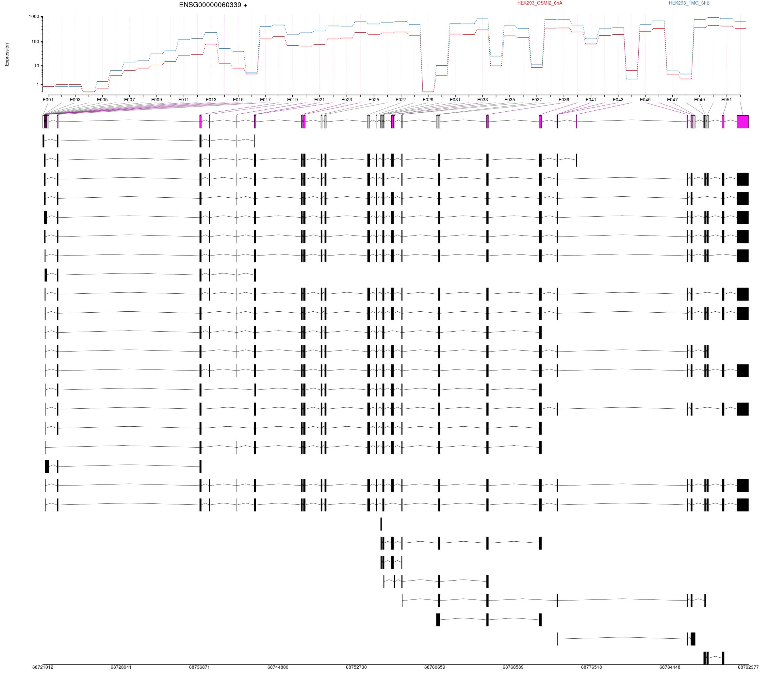
Task: Click exon label E031
Action: coord(455,100)
